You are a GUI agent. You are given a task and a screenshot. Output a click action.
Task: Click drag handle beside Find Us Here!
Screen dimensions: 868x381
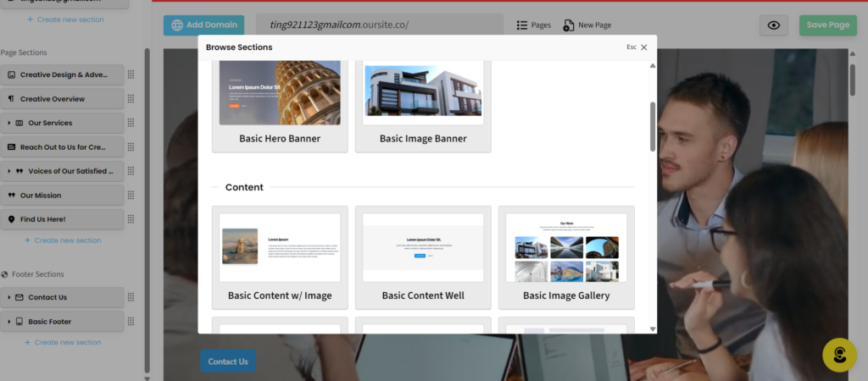(131, 219)
